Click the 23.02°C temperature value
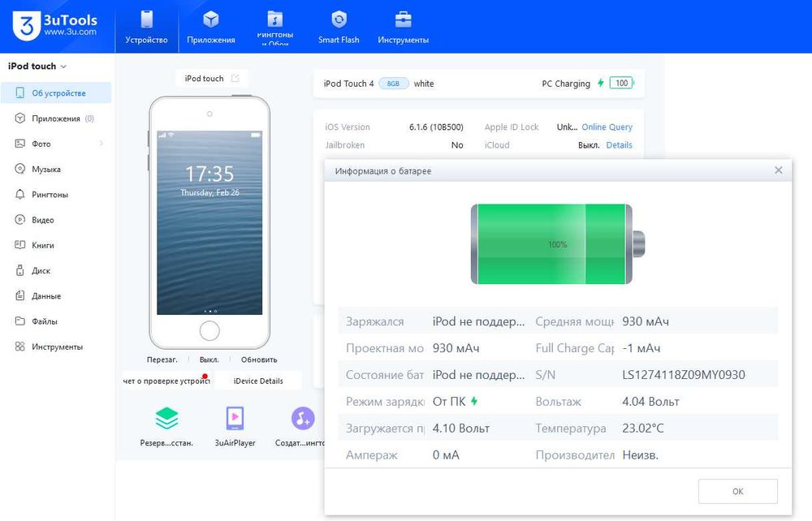The height and width of the screenshot is (521, 812). 642,428
